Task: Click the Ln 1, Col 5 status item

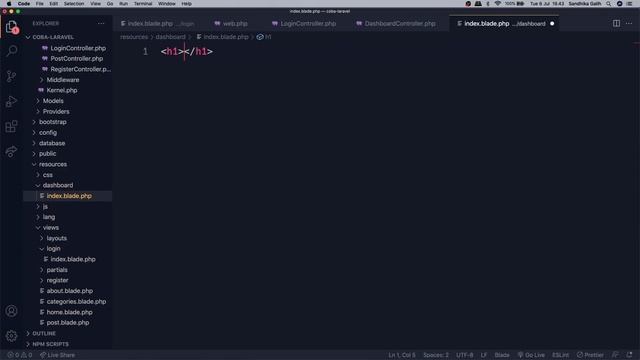Action: click(x=402, y=355)
